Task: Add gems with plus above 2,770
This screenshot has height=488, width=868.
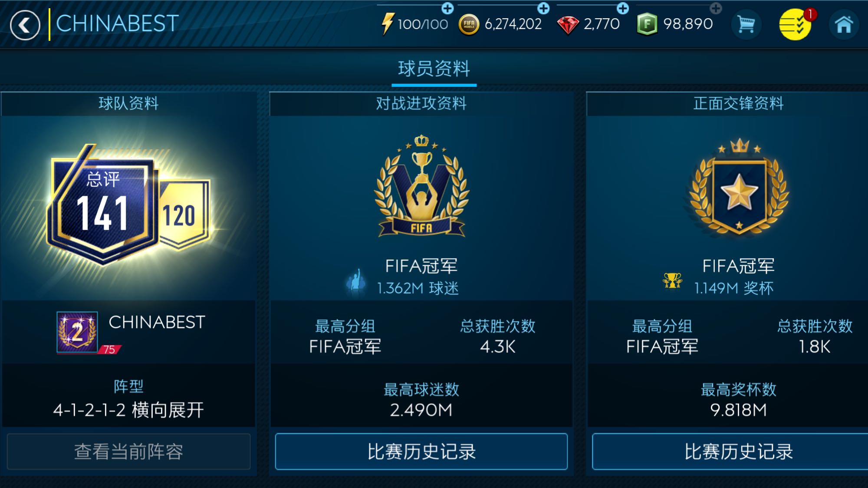Action: [x=623, y=8]
